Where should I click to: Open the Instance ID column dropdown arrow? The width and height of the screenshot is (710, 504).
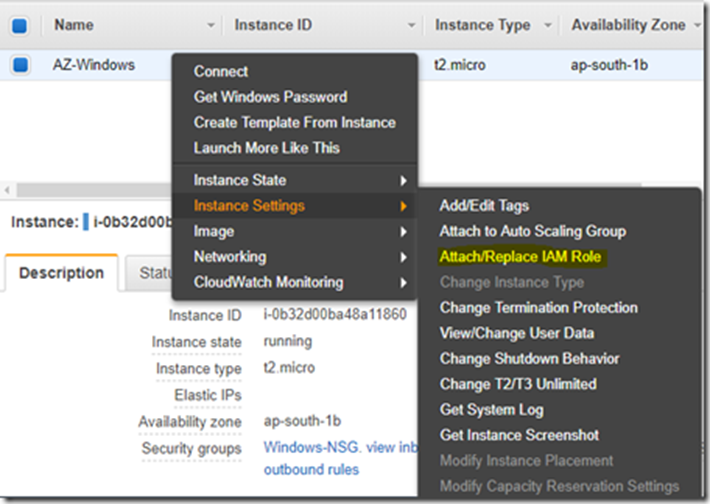(x=411, y=25)
